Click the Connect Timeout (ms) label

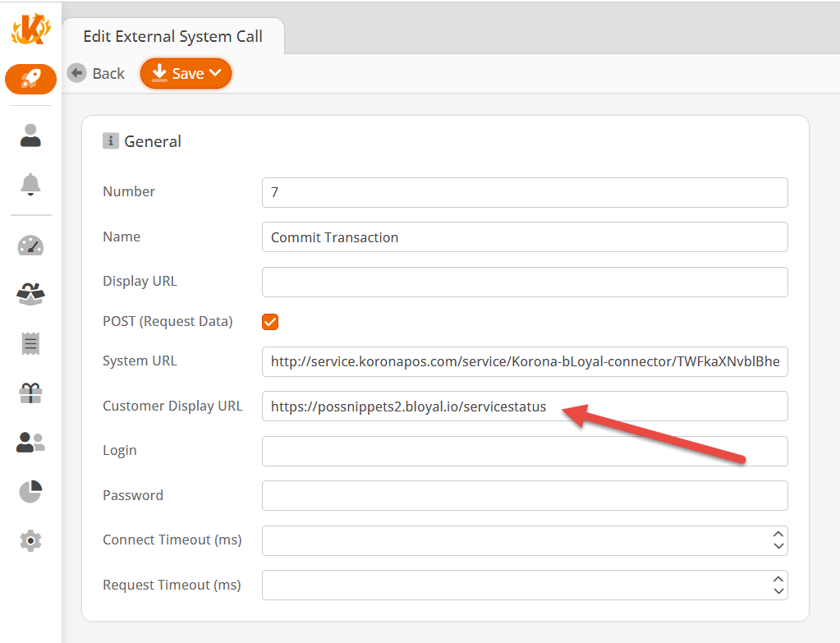[x=172, y=540]
